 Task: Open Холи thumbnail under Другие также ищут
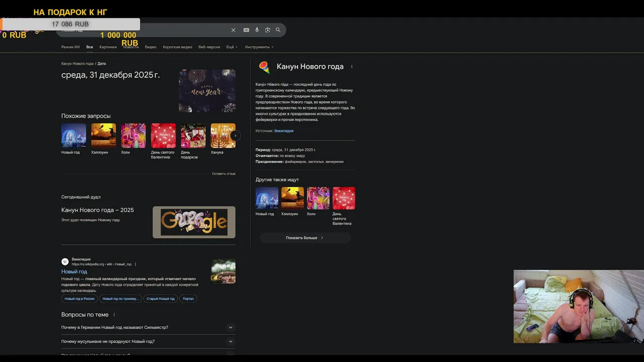pyautogui.click(x=318, y=198)
